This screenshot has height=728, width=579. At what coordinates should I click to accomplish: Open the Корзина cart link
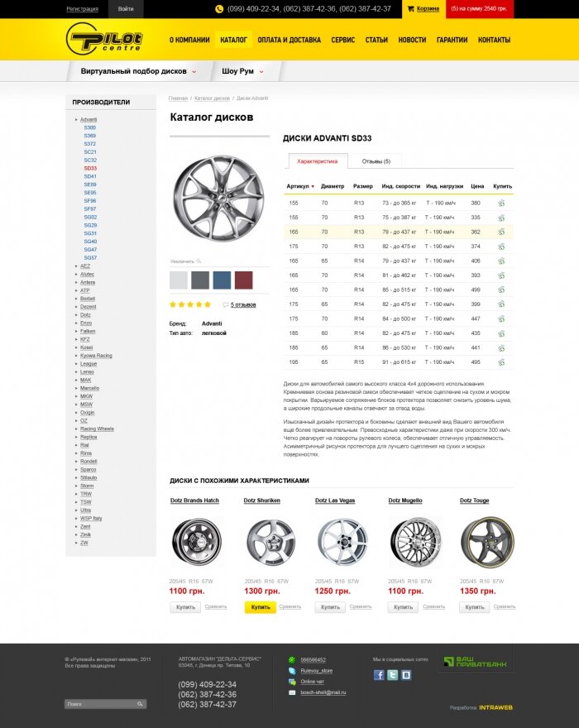tap(428, 8)
